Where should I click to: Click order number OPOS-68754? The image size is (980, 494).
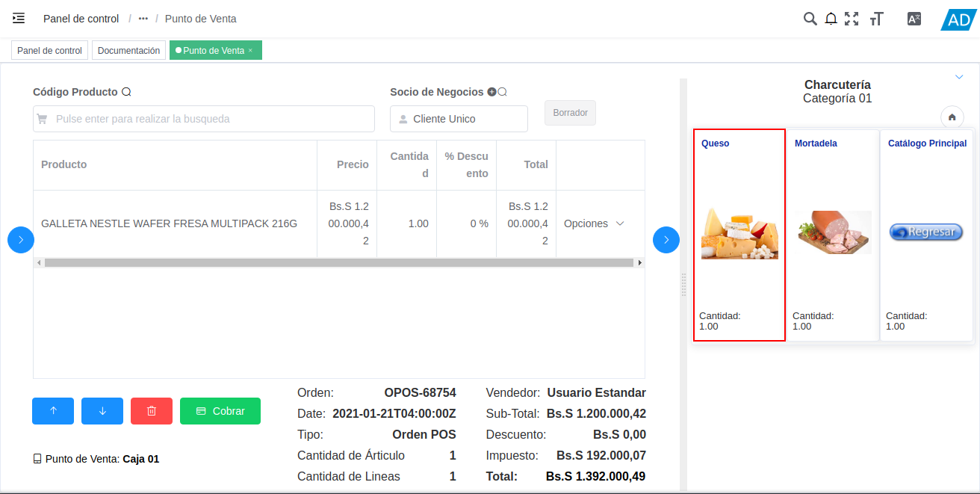[420, 393]
